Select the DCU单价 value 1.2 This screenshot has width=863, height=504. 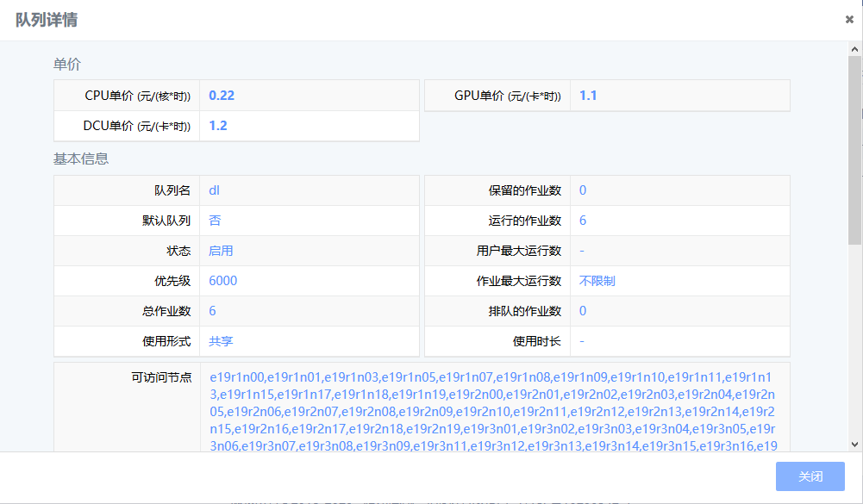click(218, 126)
